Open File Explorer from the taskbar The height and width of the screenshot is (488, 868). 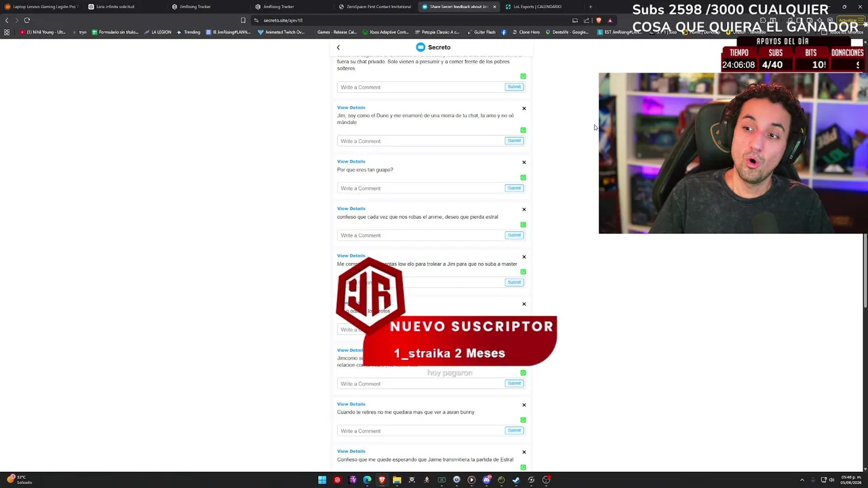[397, 480]
